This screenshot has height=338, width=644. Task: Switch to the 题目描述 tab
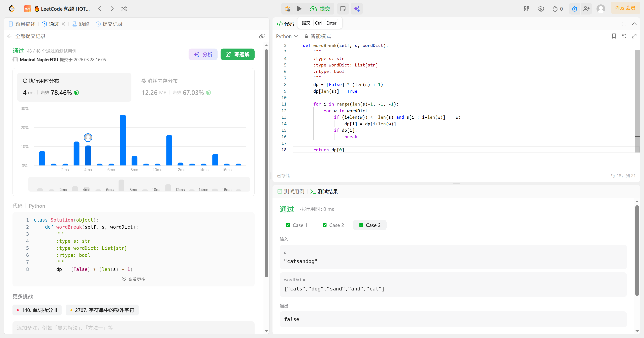pyautogui.click(x=22, y=24)
